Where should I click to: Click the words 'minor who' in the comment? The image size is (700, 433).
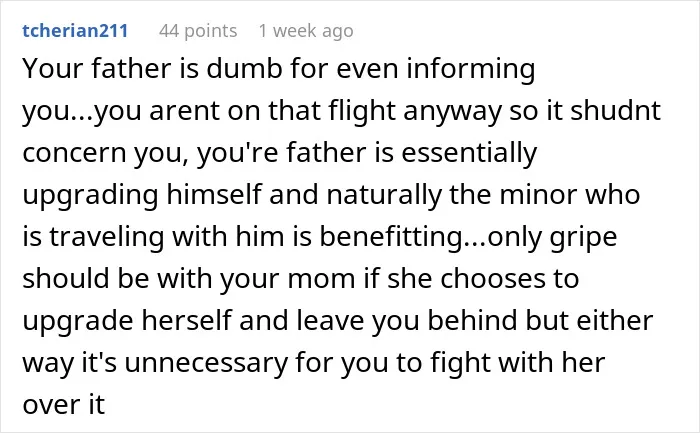tap(570, 195)
